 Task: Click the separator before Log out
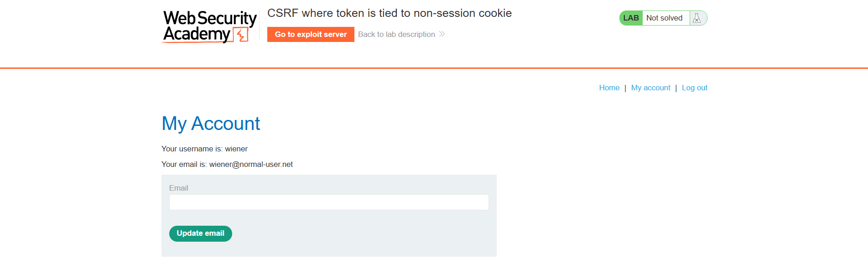[x=676, y=88]
